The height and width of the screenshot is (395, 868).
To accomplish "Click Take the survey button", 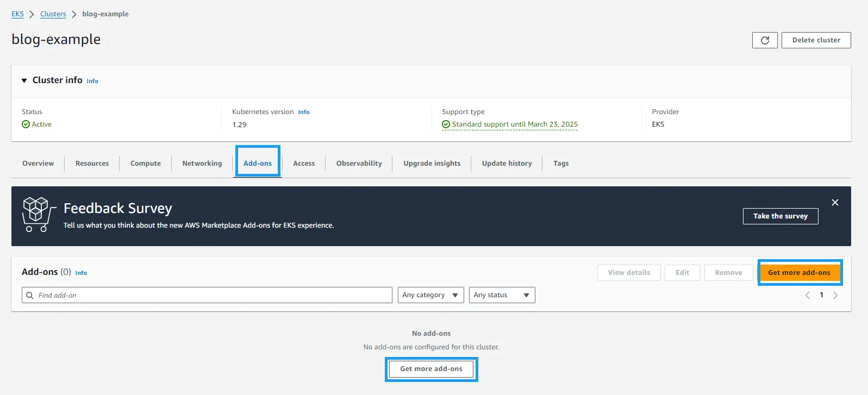I will click(x=780, y=216).
